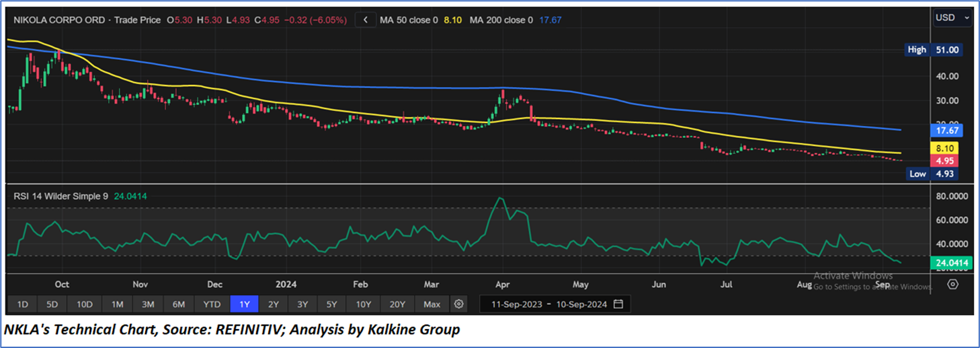
Task: Select the 1D time range
Action: 22,304
